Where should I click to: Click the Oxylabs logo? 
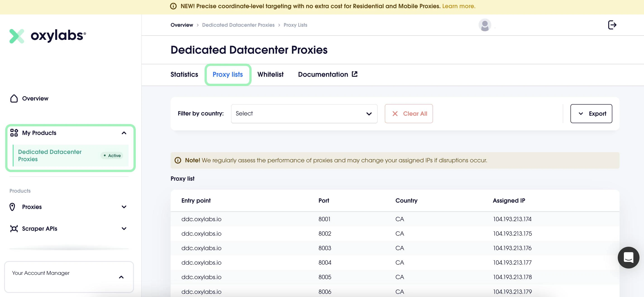pos(48,36)
